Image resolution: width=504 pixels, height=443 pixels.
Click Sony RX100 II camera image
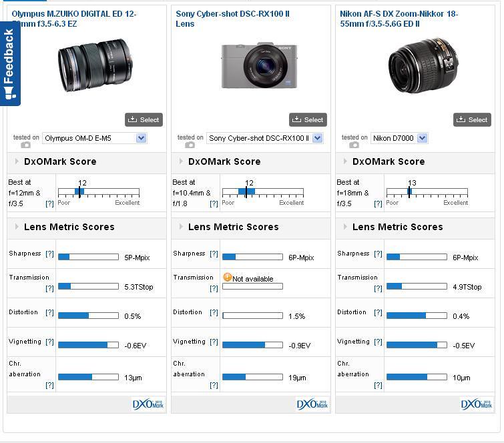pyautogui.click(x=260, y=66)
